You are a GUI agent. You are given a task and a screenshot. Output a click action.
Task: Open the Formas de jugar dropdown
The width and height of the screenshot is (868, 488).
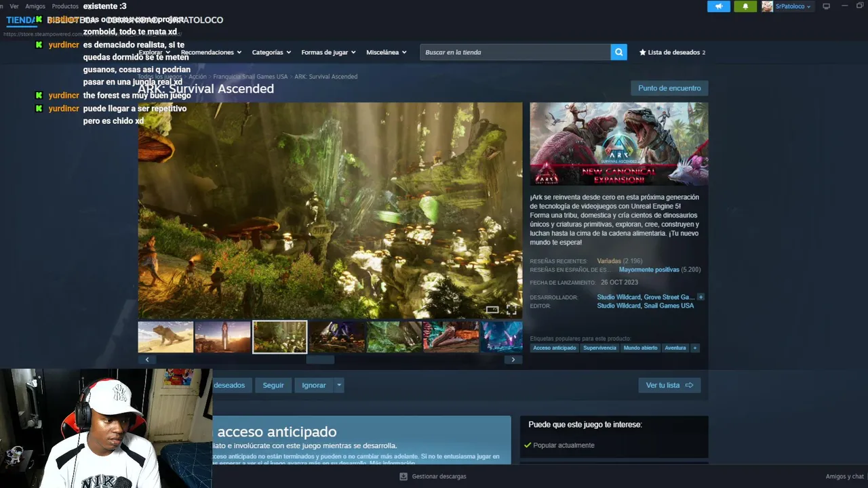click(328, 52)
